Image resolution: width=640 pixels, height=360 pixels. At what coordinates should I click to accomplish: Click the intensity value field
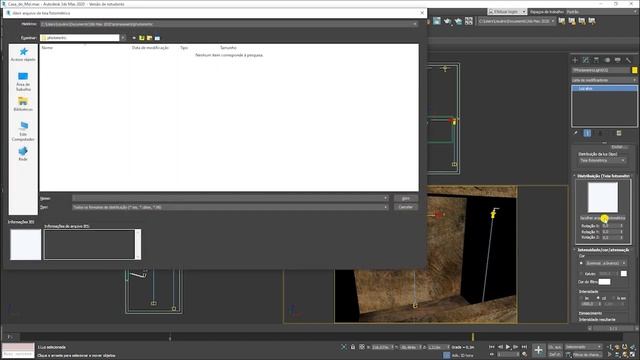pyautogui.click(x=589, y=304)
